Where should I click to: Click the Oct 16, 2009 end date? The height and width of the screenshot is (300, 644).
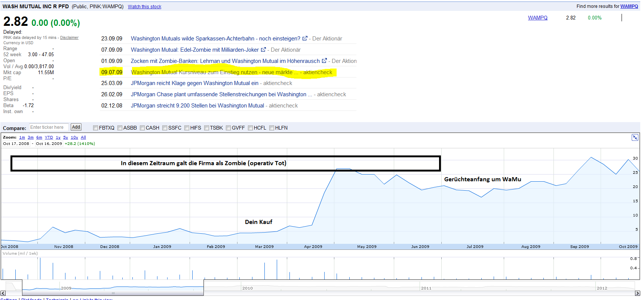tap(49, 143)
